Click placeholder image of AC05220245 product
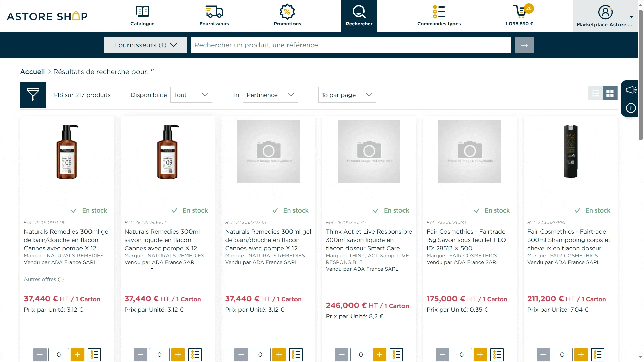 (x=268, y=152)
